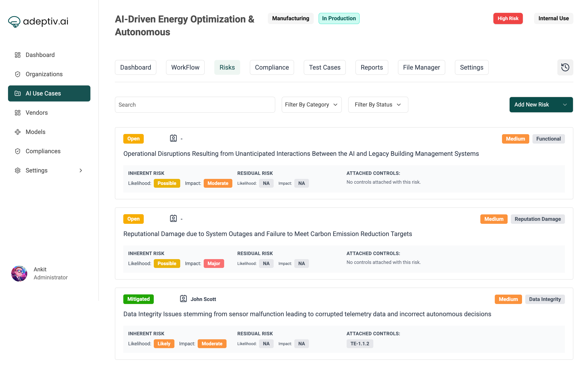Click the High Risk badge

(x=508, y=18)
